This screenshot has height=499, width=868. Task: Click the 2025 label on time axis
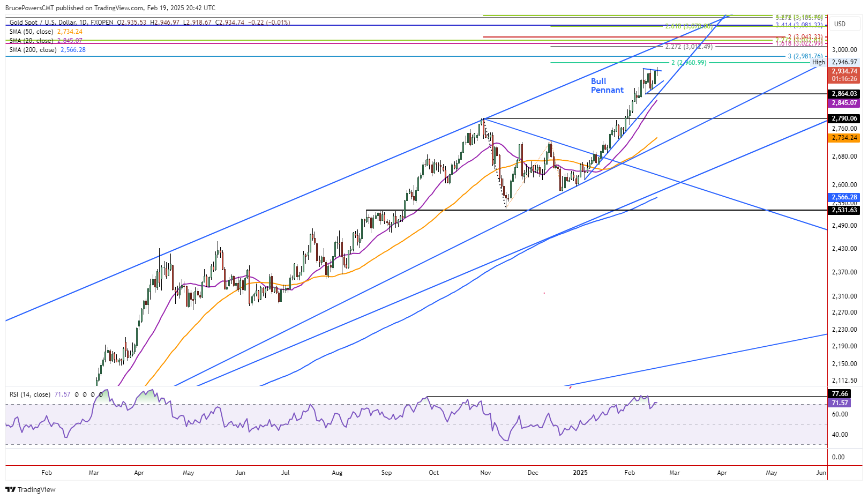point(580,473)
